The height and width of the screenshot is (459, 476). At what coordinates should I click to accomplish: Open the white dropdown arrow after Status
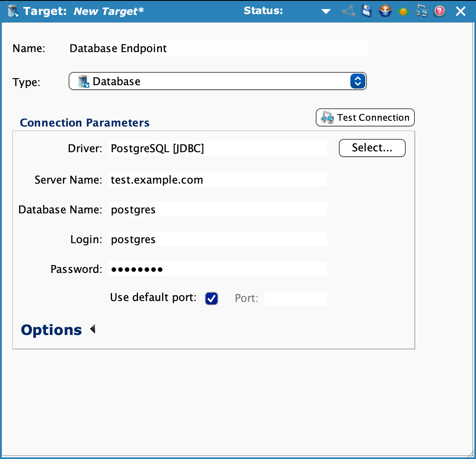pos(326,12)
